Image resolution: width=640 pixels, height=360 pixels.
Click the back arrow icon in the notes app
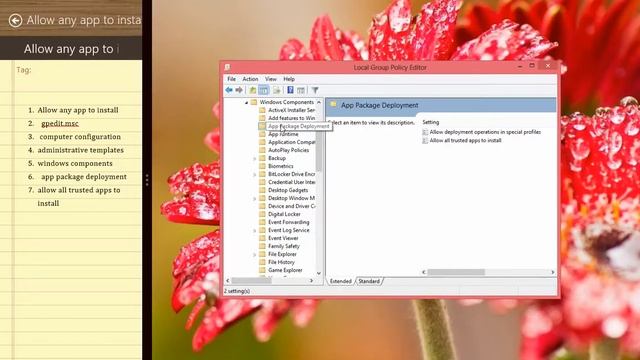pyautogui.click(x=16, y=20)
